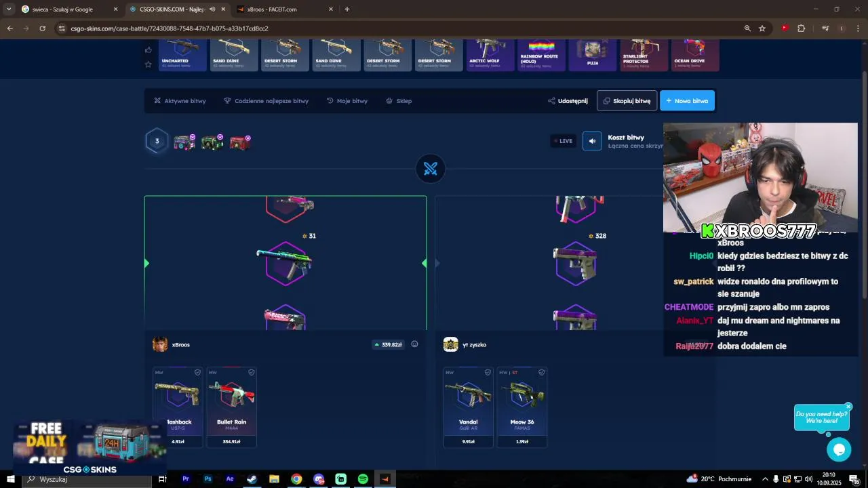Click the address bar URL
This screenshot has height=488, width=868.
[170, 28]
